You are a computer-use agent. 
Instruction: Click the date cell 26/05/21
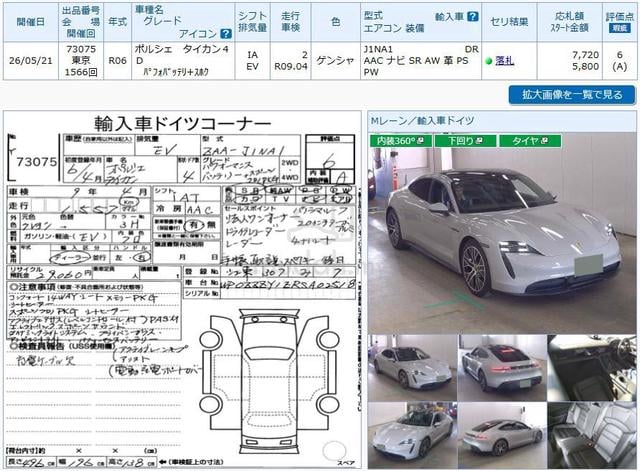[x=31, y=61]
